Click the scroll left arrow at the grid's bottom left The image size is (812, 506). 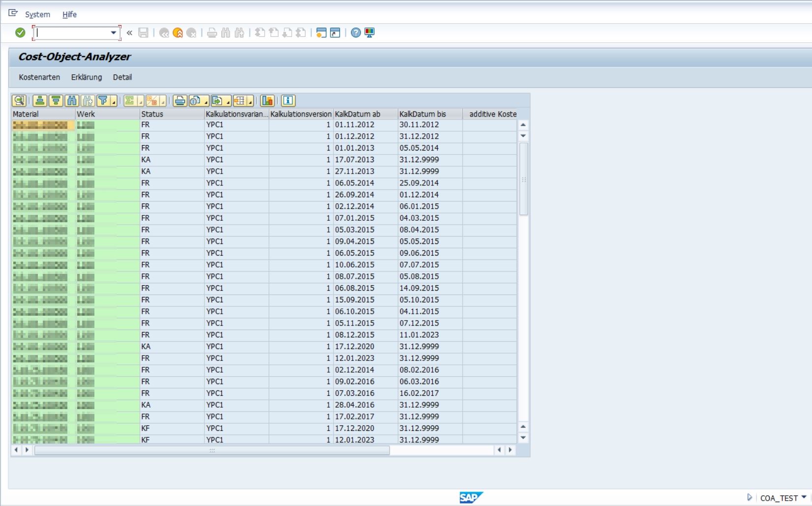coord(16,450)
